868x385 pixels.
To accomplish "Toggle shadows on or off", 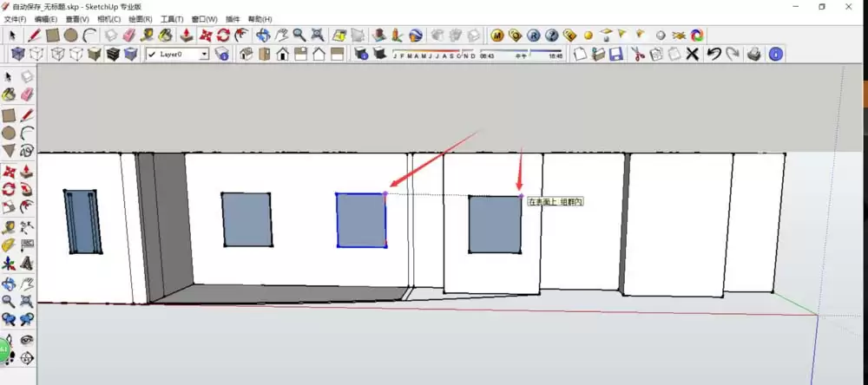I will [x=380, y=54].
